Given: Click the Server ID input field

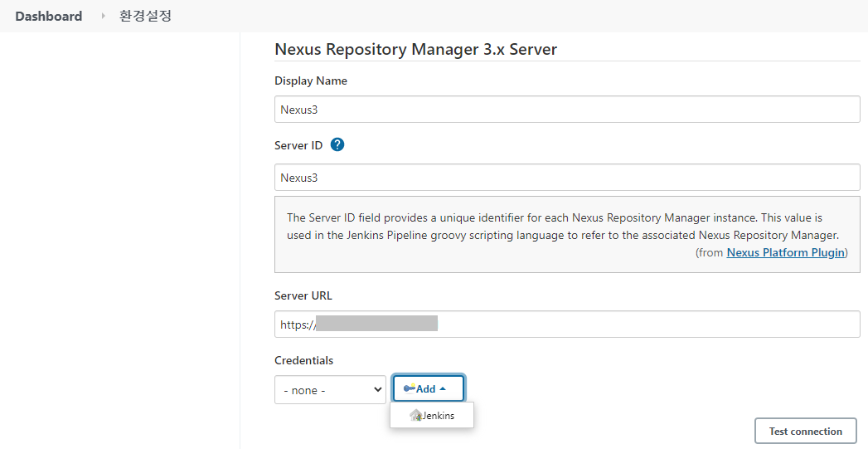Looking at the screenshot, I should coord(567,178).
